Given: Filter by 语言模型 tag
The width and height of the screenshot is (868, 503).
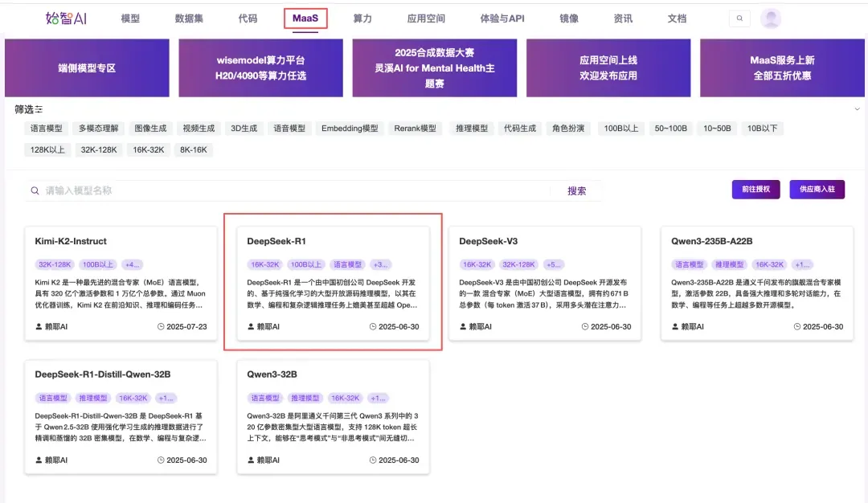Looking at the screenshot, I should 47,129.
